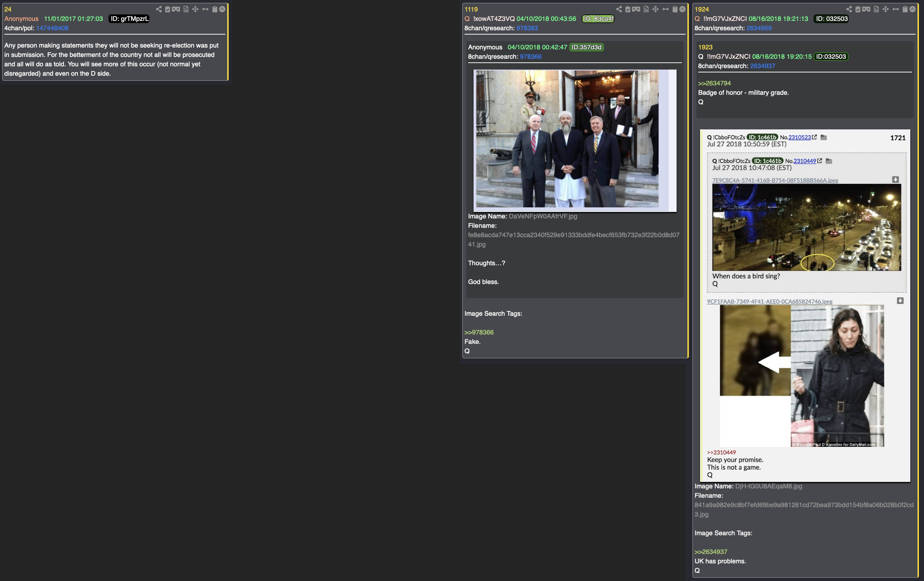Click circled caret icon on post 1119
Screen dimensions: 924x581
[682, 9]
